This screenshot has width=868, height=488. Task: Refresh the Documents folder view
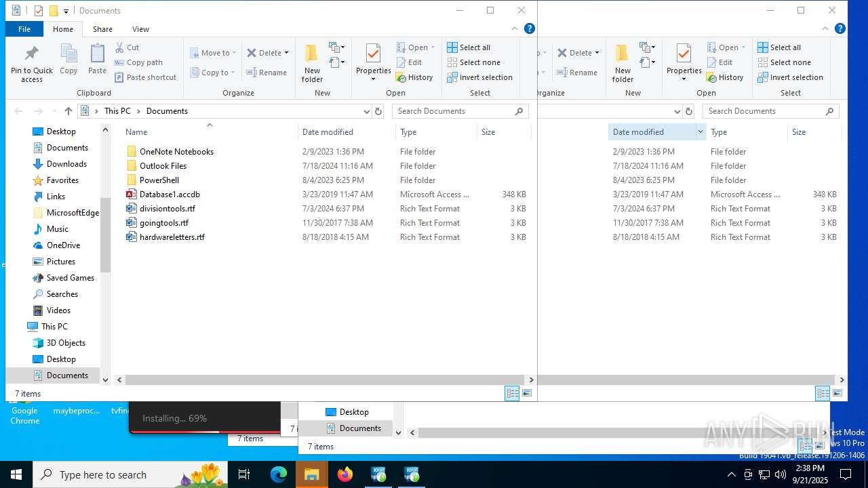tap(378, 111)
